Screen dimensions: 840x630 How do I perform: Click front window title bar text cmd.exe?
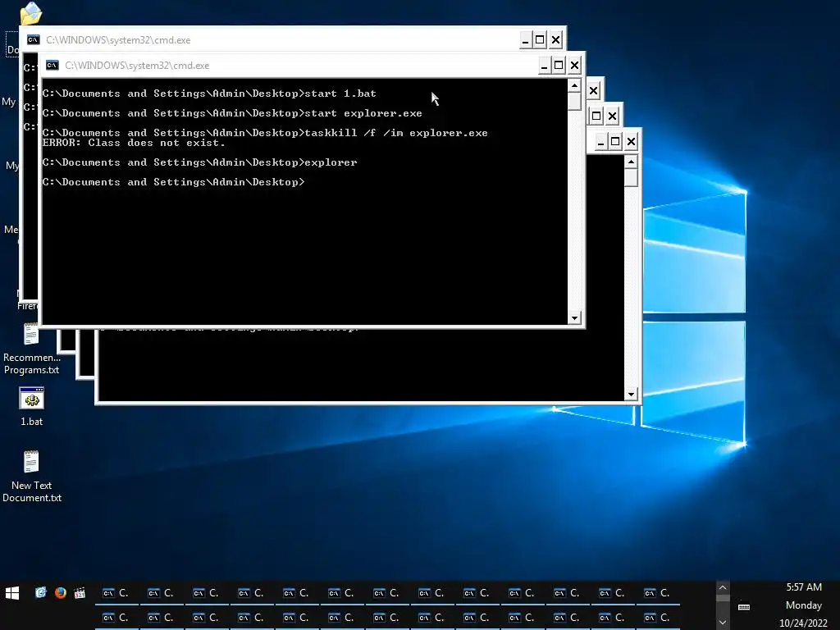click(137, 66)
